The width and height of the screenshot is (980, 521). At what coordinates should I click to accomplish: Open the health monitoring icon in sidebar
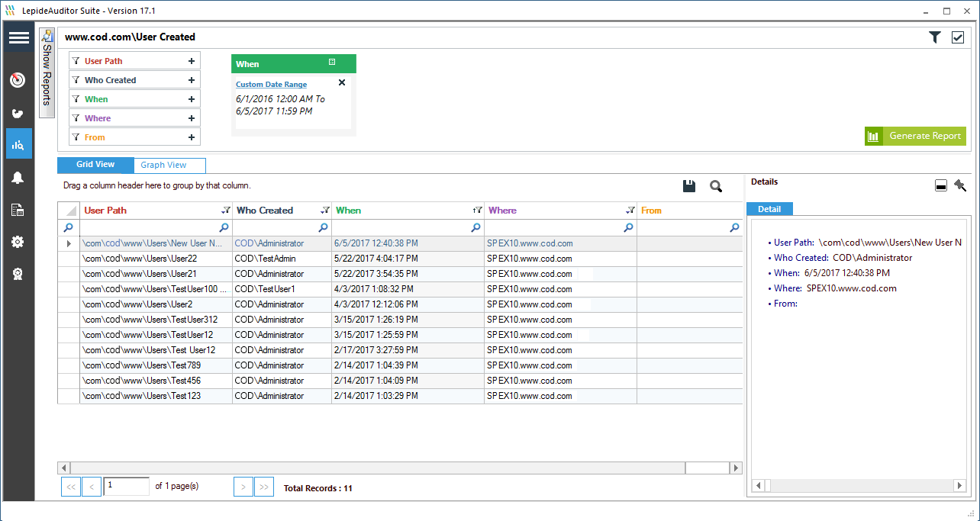click(18, 114)
